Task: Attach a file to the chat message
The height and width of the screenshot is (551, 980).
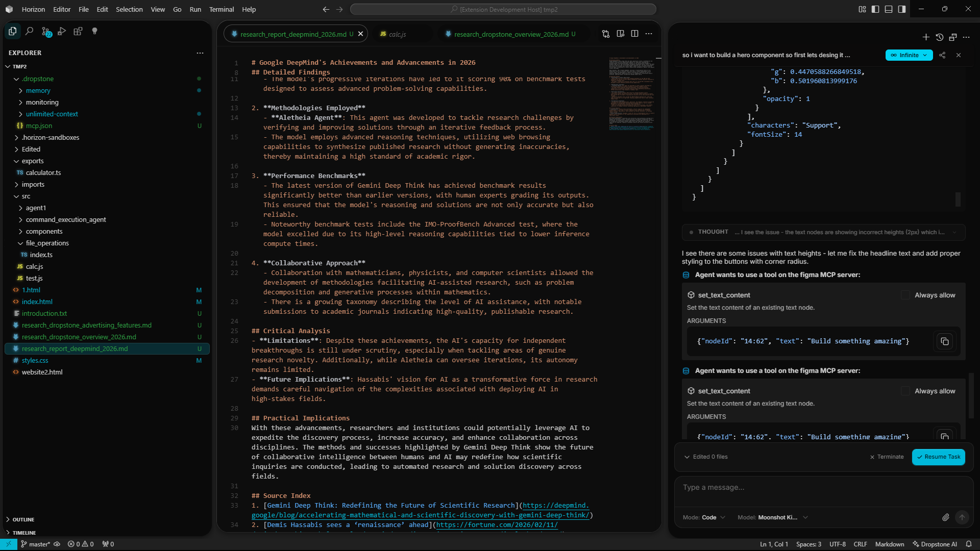Action: point(945,517)
